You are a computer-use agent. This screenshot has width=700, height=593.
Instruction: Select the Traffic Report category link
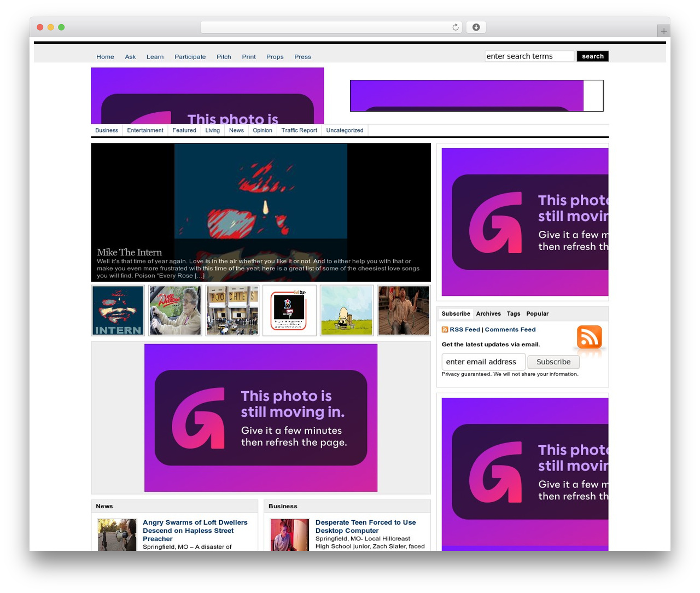pos(299,130)
